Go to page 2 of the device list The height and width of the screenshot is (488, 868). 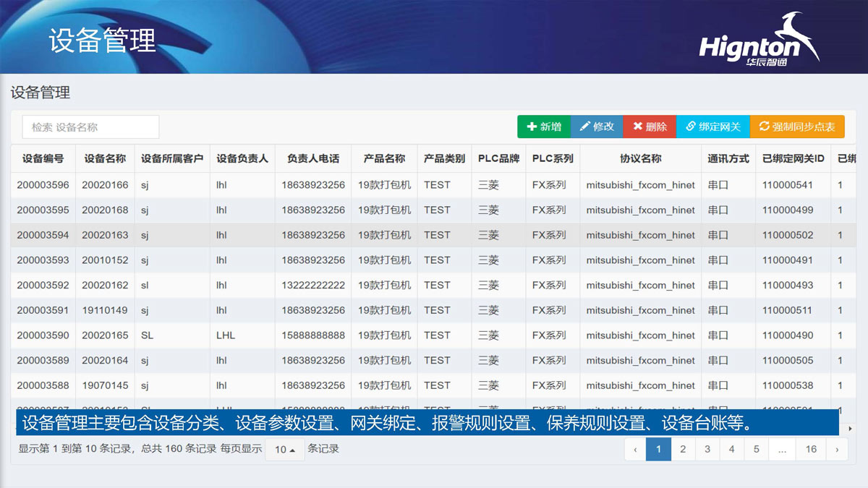click(683, 449)
